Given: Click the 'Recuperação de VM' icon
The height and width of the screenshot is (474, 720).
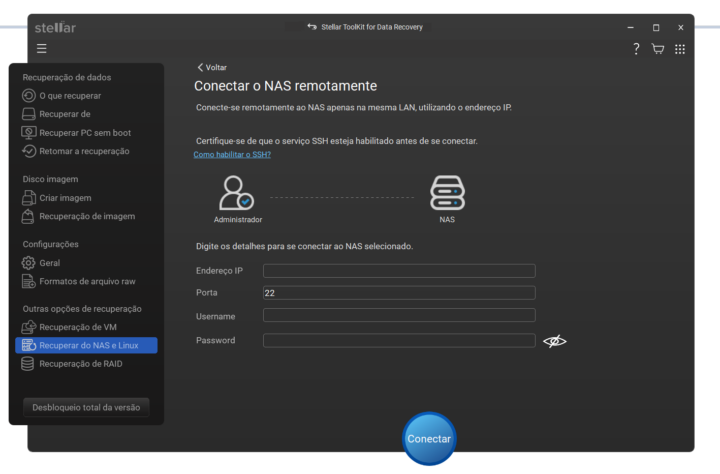Looking at the screenshot, I should pos(28,327).
